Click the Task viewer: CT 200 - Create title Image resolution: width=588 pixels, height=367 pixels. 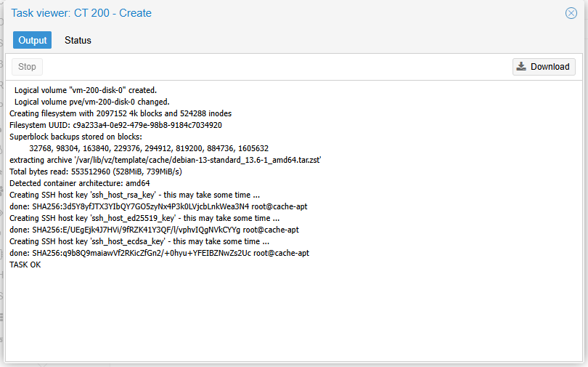tap(81, 13)
